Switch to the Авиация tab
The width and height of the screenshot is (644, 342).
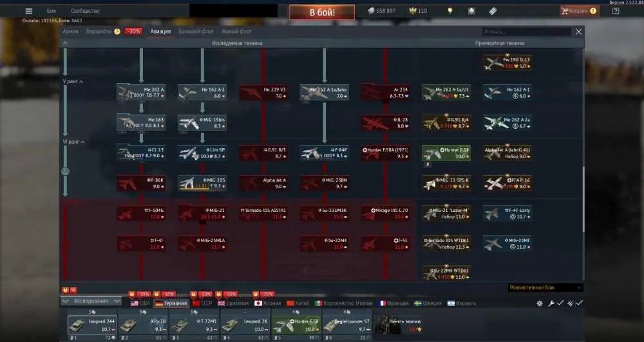(160, 32)
